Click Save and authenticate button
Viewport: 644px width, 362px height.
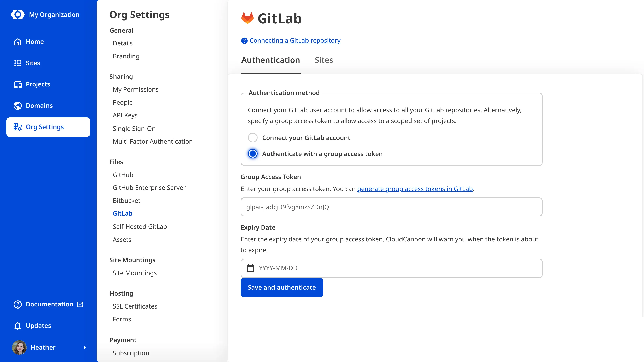282,287
